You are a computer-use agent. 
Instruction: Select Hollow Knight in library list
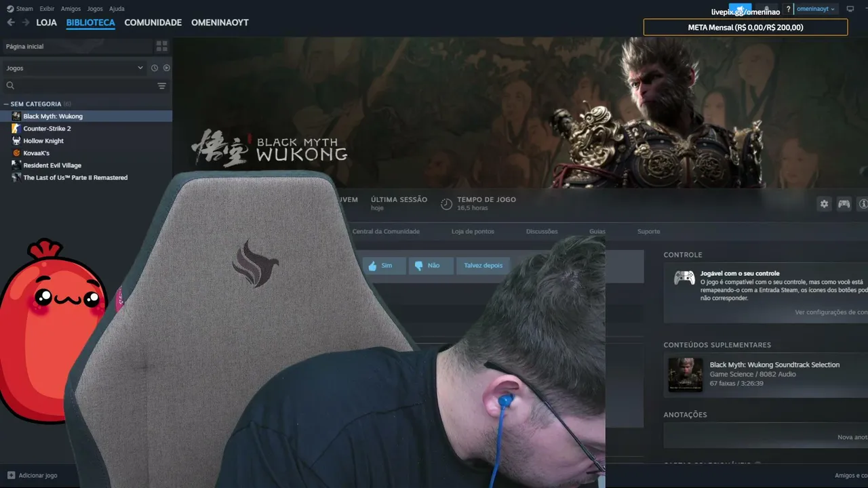click(x=86, y=141)
